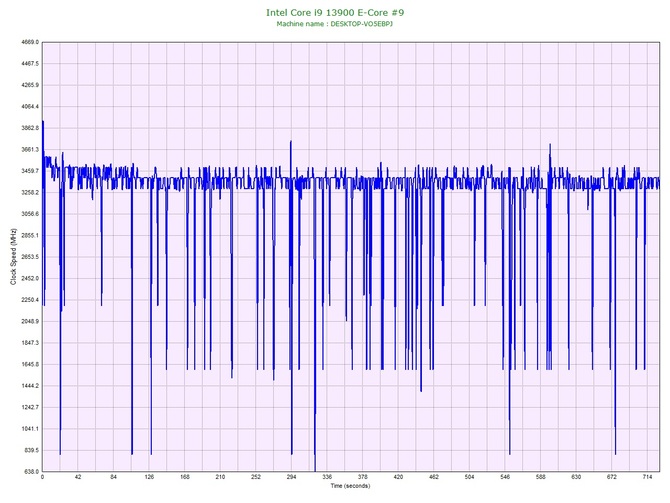Image resolution: width=670 pixels, height=503 pixels.
Task: Click the 1242.7 y-axis tick label
Action: [x=30, y=407]
